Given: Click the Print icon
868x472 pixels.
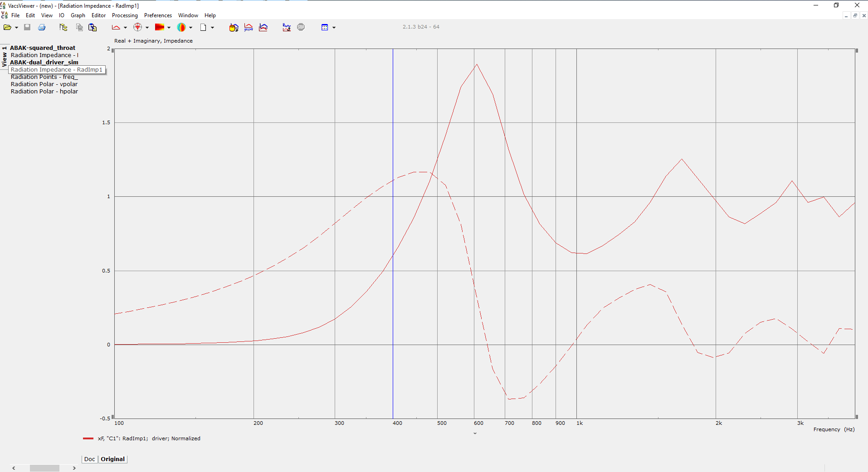Looking at the screenshot, I should [42, 28].
